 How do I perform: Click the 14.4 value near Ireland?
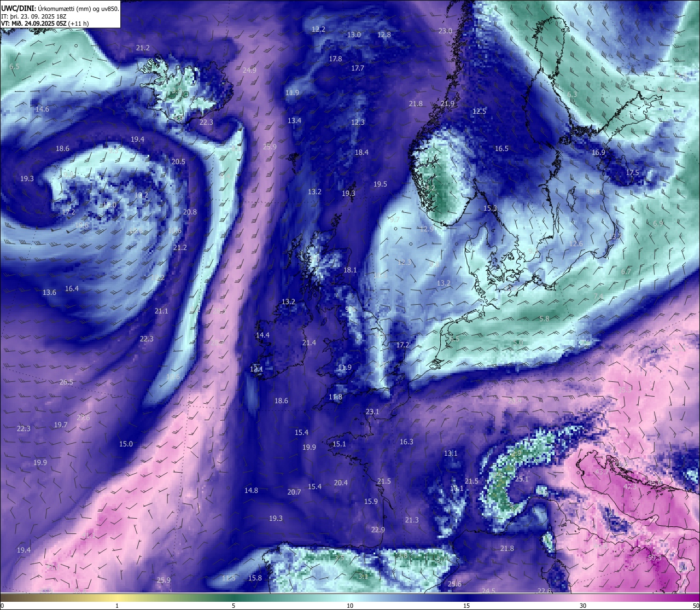262,335
